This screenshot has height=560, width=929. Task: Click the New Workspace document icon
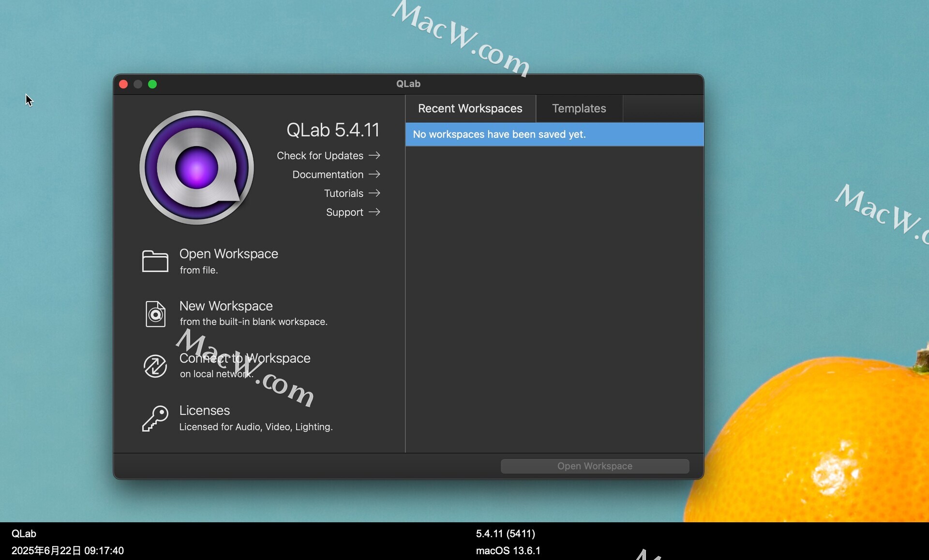[x=155, y=314]
